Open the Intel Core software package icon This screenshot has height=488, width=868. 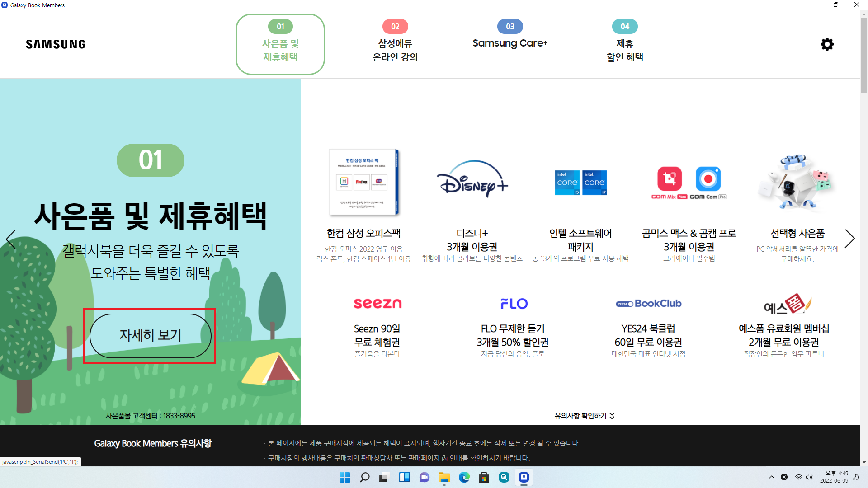(580, 183)
